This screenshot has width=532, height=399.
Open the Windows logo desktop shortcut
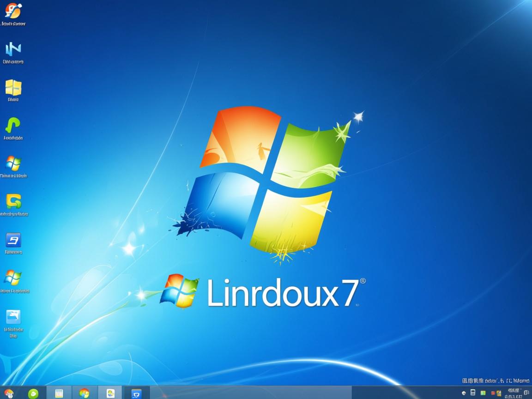[x=14, y=164]
